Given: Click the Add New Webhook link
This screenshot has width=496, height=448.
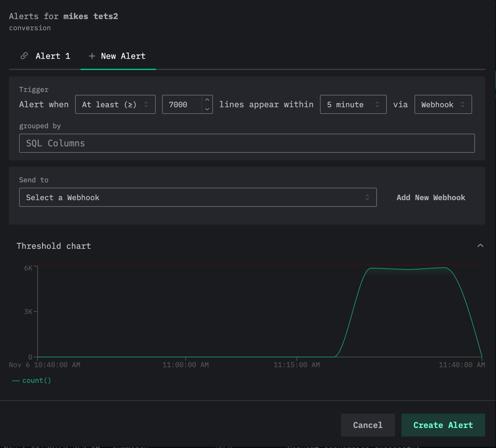Looking at the screenshot, I should tap(431, 198).
